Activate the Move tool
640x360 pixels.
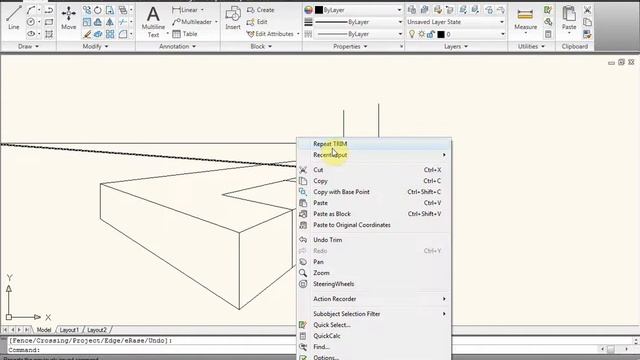point(69,18)
